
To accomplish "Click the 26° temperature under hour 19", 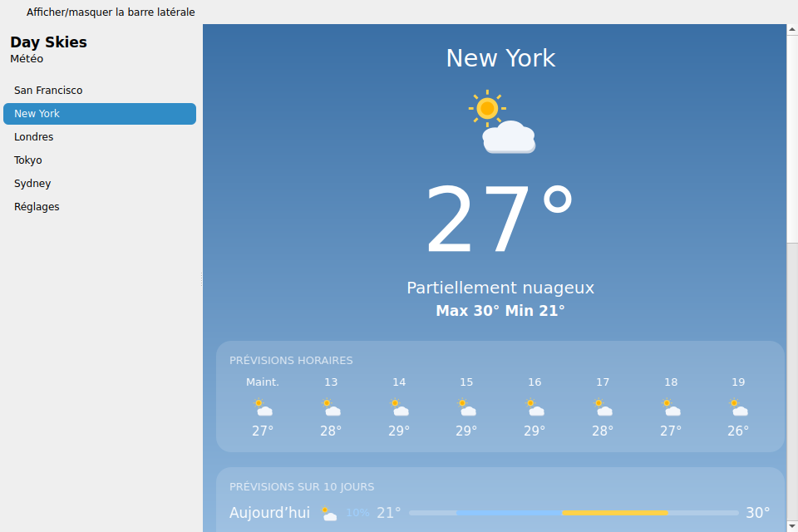I will coord(738,431).
